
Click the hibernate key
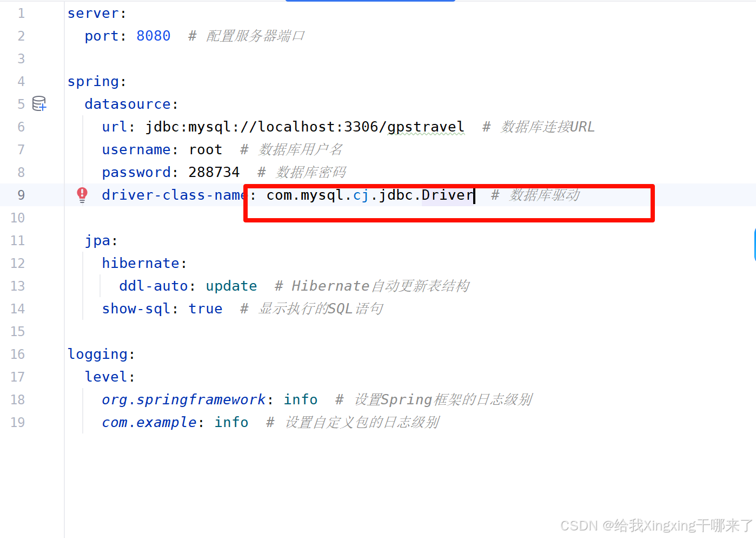coord(141,263)
